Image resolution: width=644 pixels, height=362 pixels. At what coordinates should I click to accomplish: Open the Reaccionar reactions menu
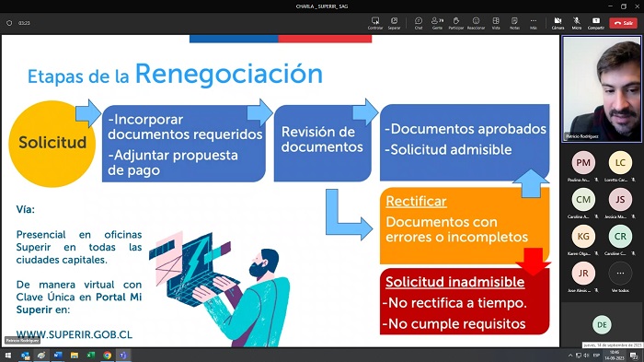tap(476, 23)
